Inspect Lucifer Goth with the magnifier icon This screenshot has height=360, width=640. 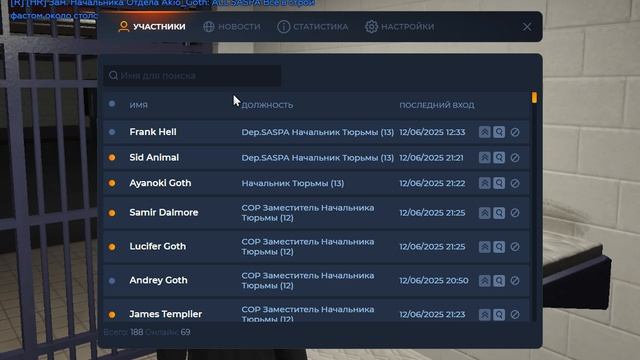[x=499, y=247]
